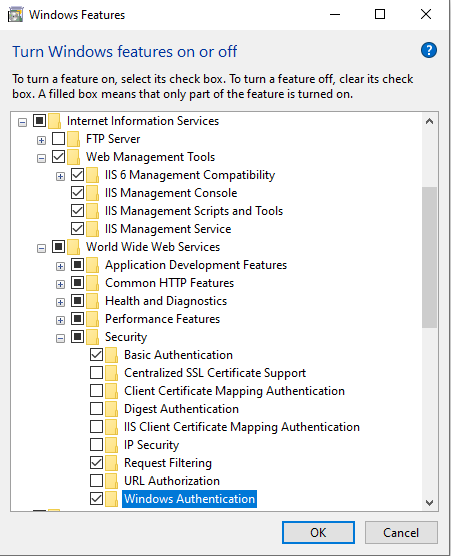Click the Internet Information Services folder icon
Screen dimensions: 451x556
click(54, 121)
